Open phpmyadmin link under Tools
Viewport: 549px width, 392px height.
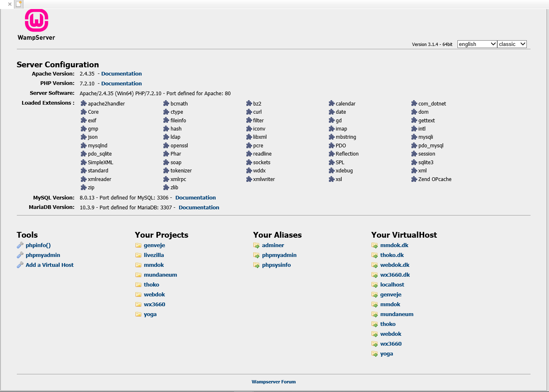(x=43, y=255)
